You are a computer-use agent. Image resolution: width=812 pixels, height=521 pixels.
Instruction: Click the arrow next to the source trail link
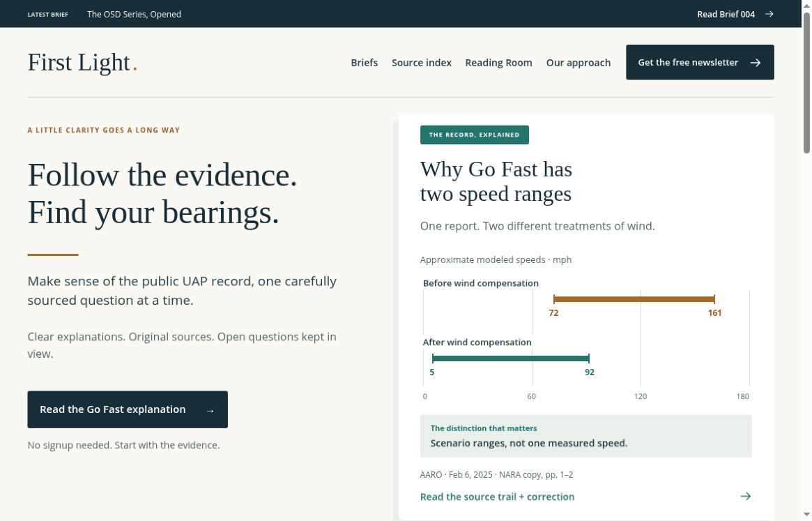(746, 496)
